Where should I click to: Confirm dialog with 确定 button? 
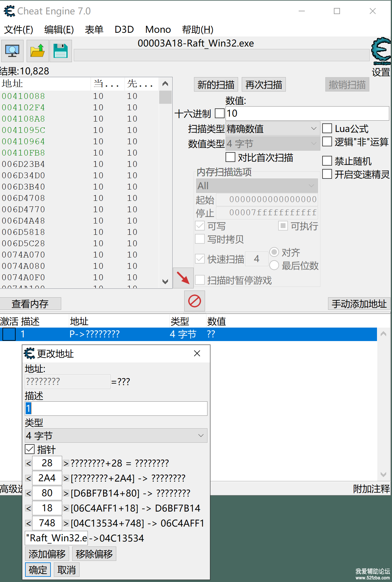click(38, 570)
